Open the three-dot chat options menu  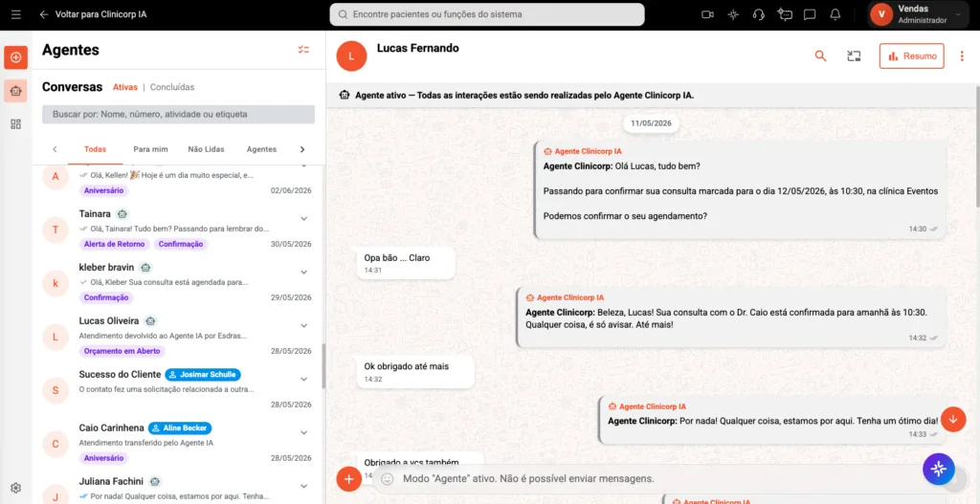pyautogui.click(x=962, y=56)
